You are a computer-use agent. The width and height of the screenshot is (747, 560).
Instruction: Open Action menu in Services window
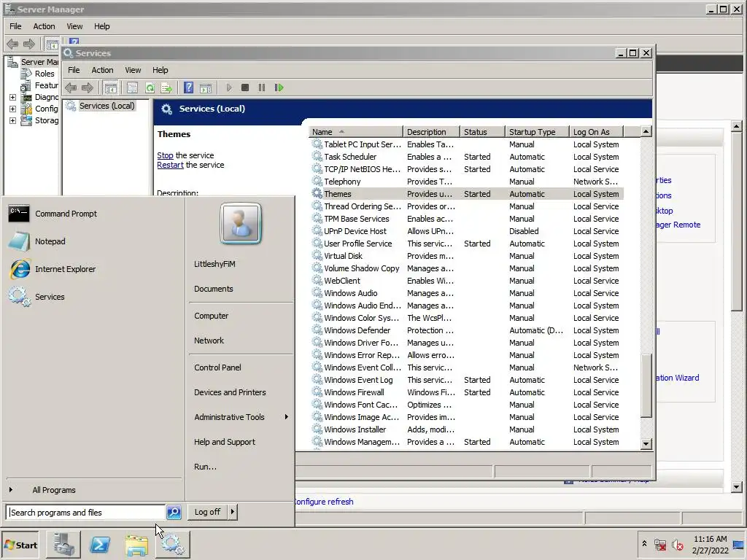click(102, 70)
